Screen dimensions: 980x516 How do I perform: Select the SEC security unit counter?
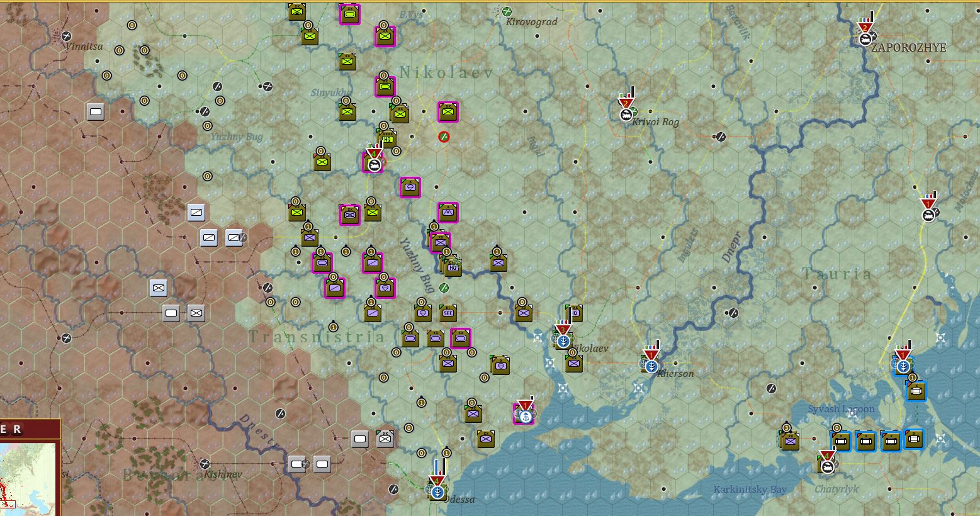pos(449,313)
